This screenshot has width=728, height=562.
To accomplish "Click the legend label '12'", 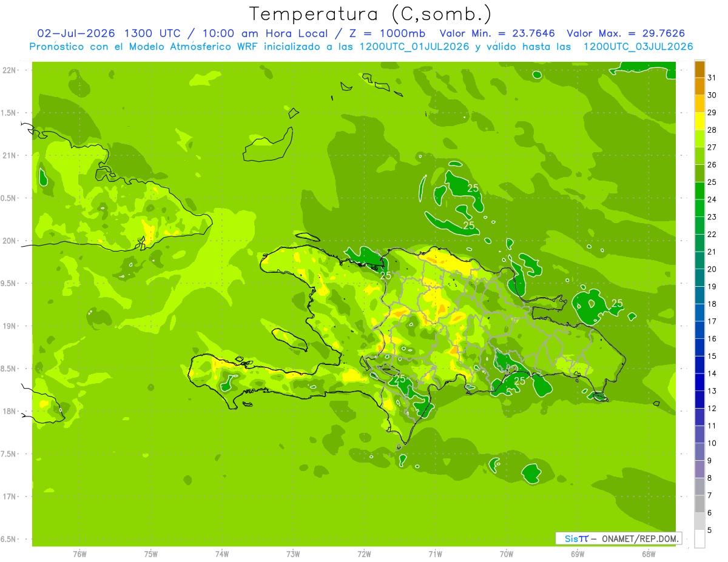I will coord(712,409).
